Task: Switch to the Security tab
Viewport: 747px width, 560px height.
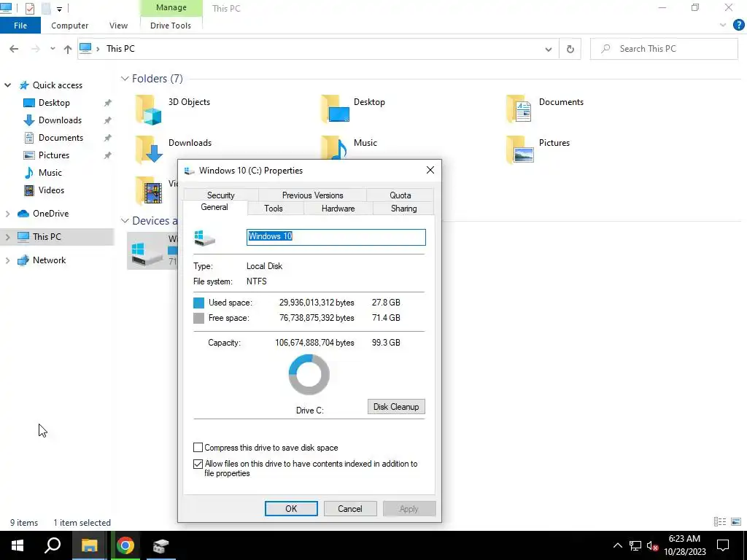Action: click(x=220, y=195)
